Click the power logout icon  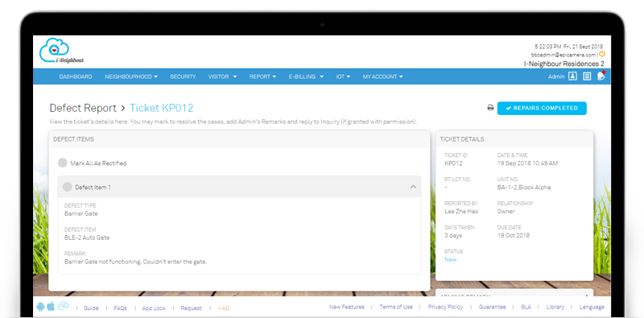point(602,54)
